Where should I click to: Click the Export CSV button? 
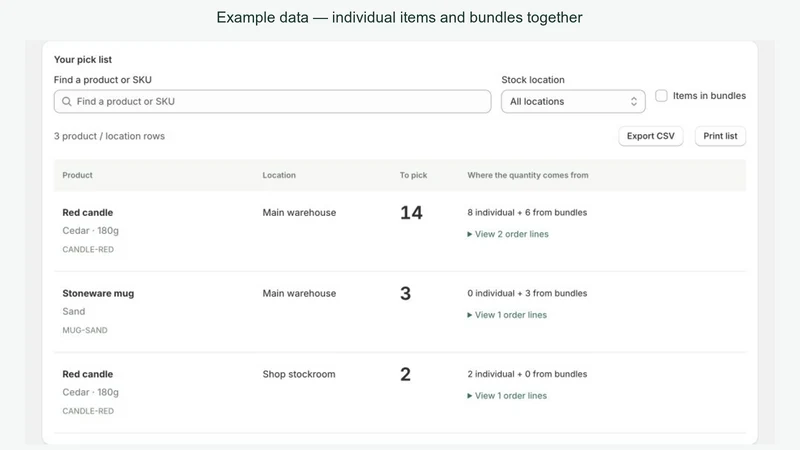[651, 136]
